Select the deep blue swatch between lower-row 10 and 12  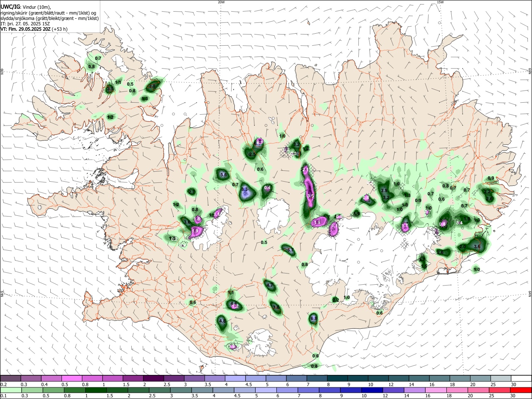[372, 390]
